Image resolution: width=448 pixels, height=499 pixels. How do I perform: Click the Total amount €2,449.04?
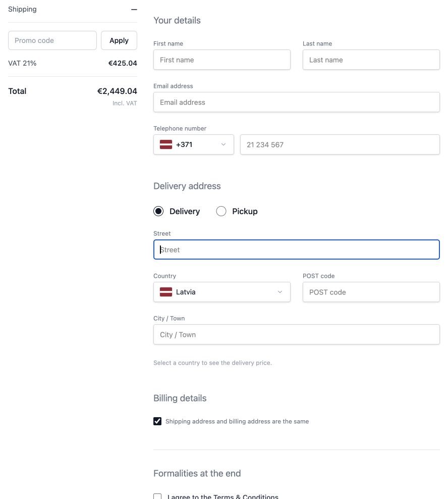coord(117,91)
